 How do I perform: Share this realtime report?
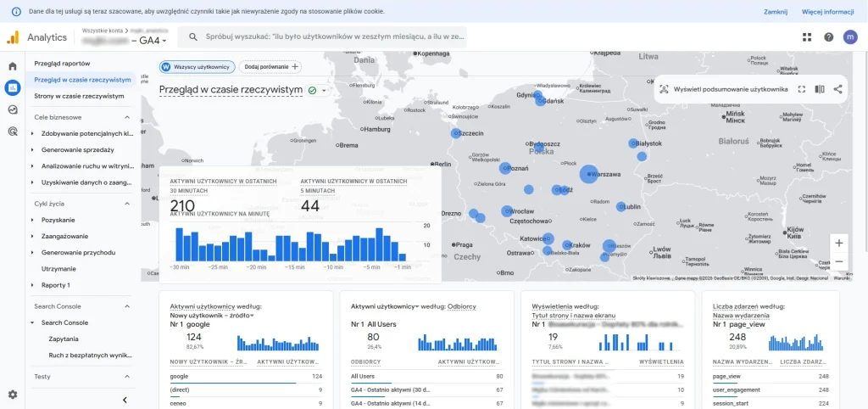(837, 89)
